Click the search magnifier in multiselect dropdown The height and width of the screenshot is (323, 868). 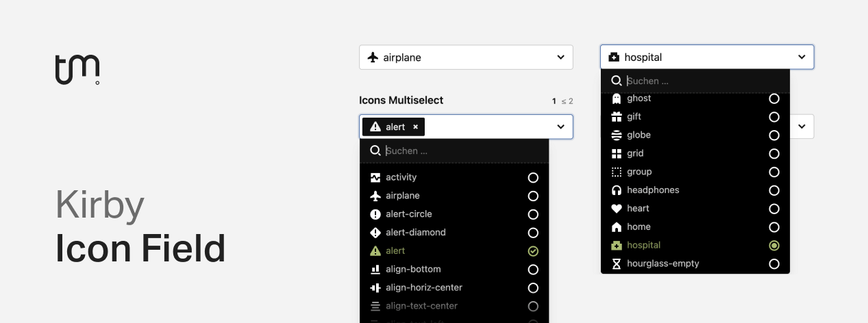point(375,151)
